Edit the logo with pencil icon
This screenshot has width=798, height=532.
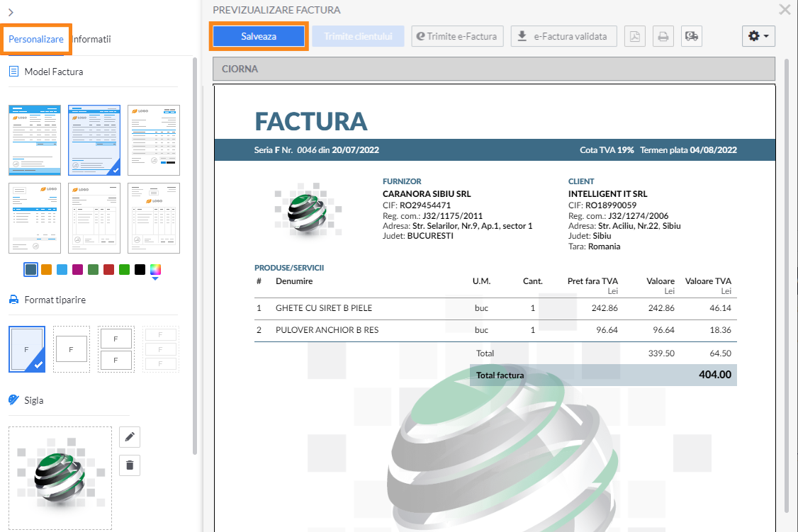click(130, 437)
